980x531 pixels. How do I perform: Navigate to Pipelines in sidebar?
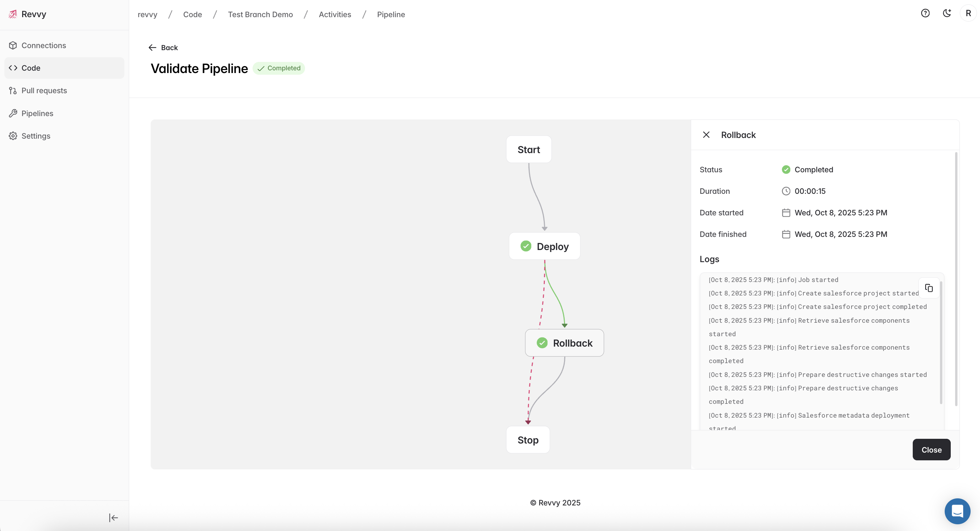pos(37,113)
